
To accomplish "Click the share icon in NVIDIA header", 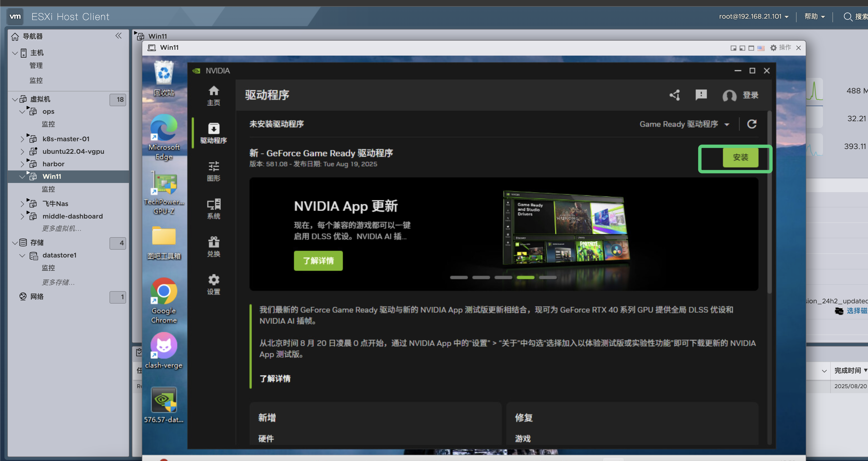I will (x=675, y=95).
